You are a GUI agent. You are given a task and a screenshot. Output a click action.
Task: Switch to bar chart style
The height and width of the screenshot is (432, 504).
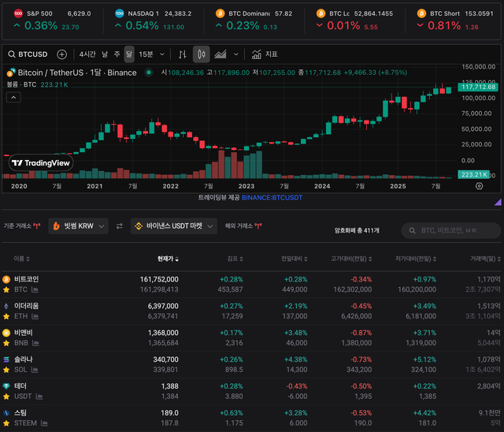[183, 54]
